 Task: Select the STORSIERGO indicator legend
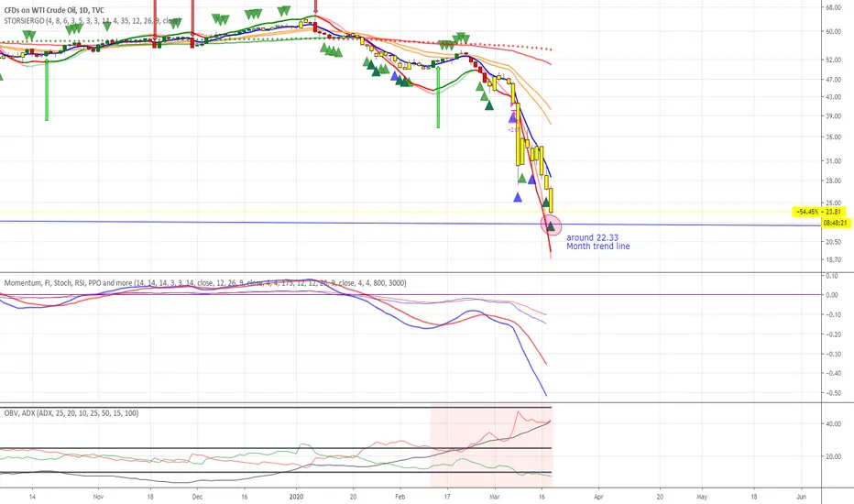click(x=92, y=21)
